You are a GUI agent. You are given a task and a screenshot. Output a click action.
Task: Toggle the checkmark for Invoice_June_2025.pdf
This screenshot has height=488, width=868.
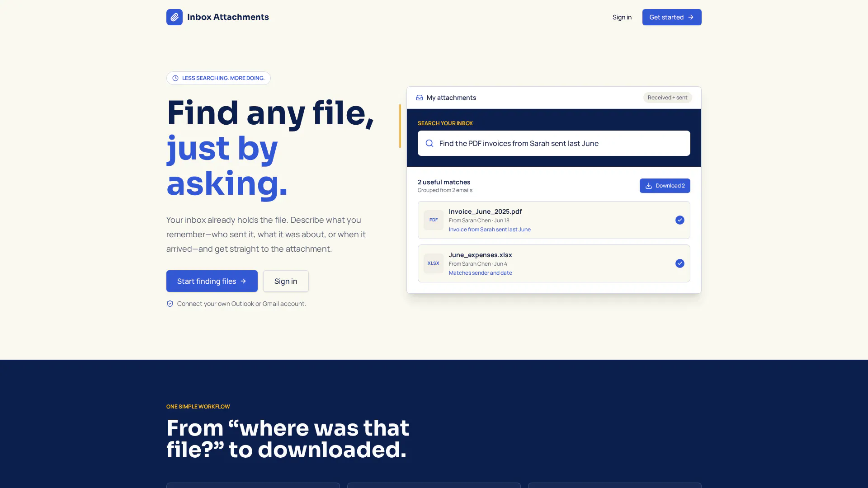tap(680, 220)
